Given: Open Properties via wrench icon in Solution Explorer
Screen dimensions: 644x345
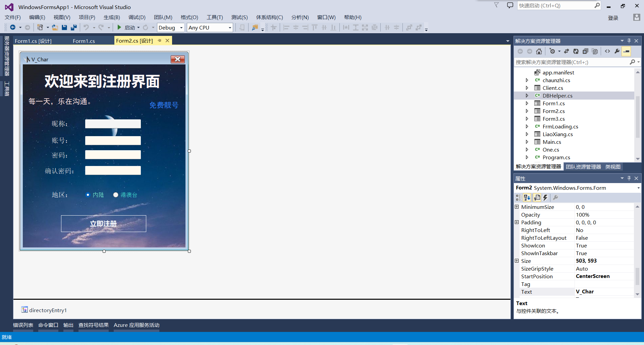Looking at the screenshot, I should tap(617, 51).
